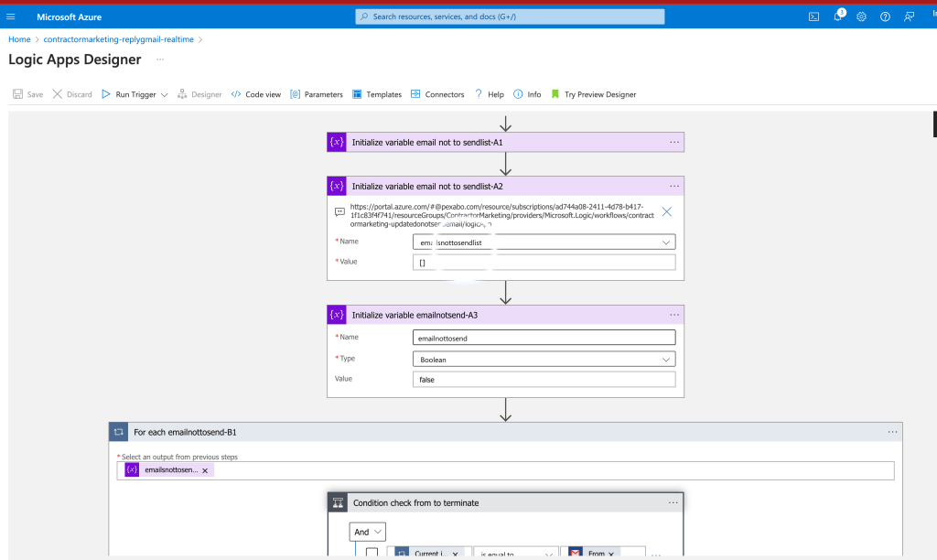The height and width of the screenshot is (560, 937).
Task: Remove the From token in the condition
Action: tap(610, 554)
